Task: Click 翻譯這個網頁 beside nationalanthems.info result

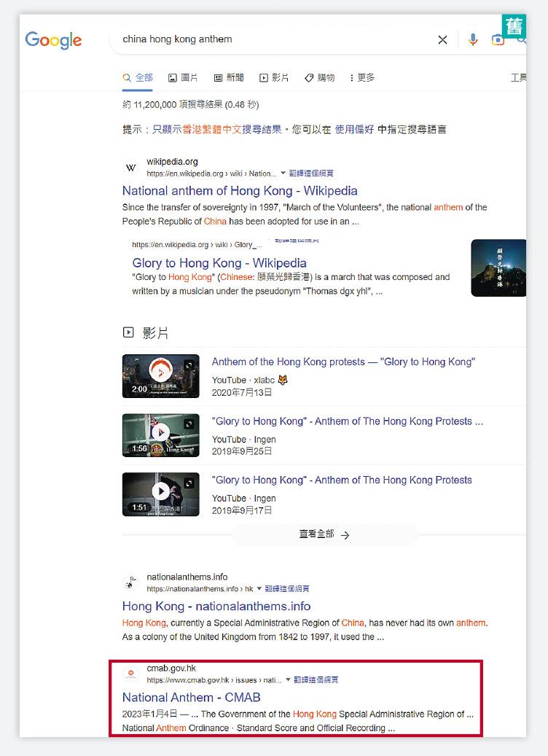Action: tap(287, 589)
